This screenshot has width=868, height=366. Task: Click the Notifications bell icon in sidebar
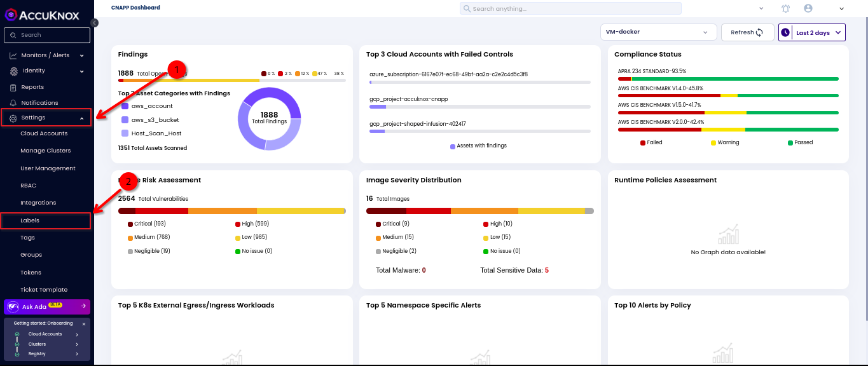pyautogui.click(x=13, y=103)
